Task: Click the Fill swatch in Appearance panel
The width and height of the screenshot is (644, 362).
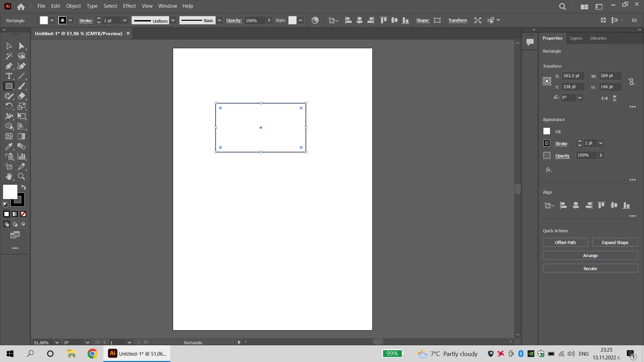Action: coord(547,131)
